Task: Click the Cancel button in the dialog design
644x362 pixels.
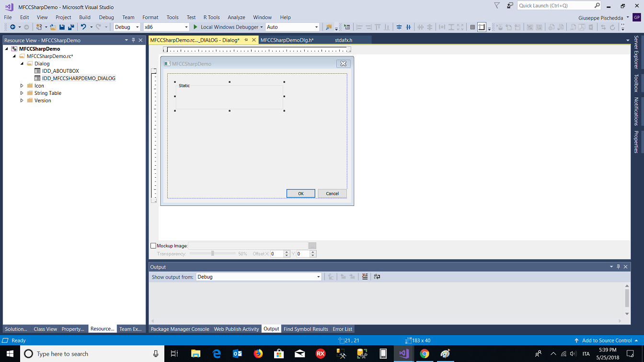Action: pos(332,193)
